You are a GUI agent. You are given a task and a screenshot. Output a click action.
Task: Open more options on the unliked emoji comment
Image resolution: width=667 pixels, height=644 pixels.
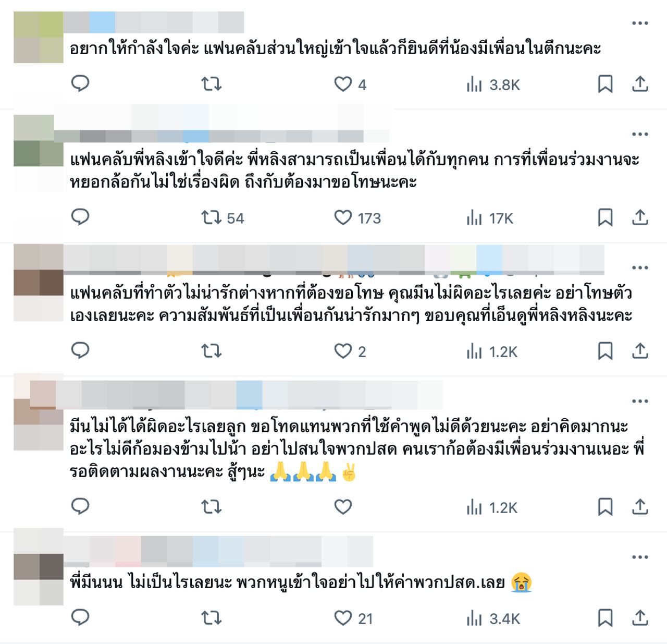tap(640, 401)
